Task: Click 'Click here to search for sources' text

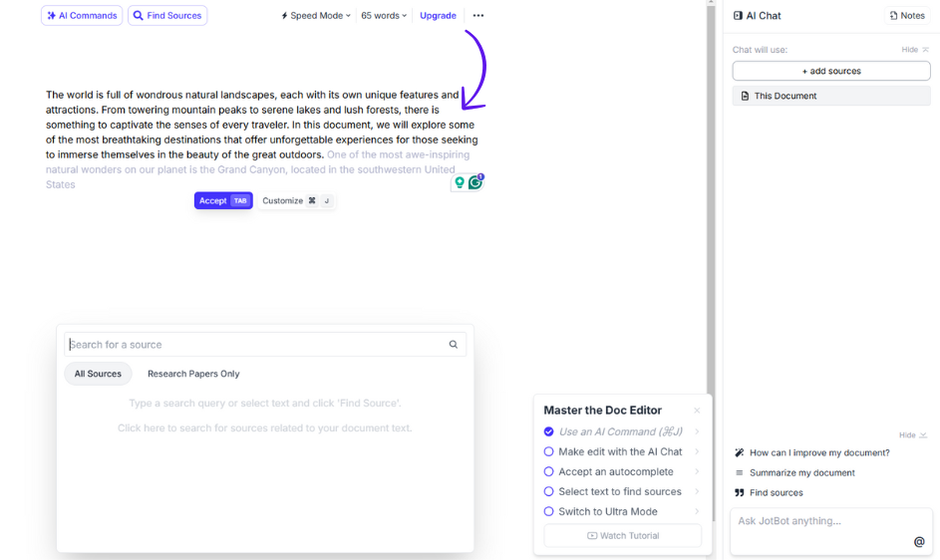Action: [265, 428]
